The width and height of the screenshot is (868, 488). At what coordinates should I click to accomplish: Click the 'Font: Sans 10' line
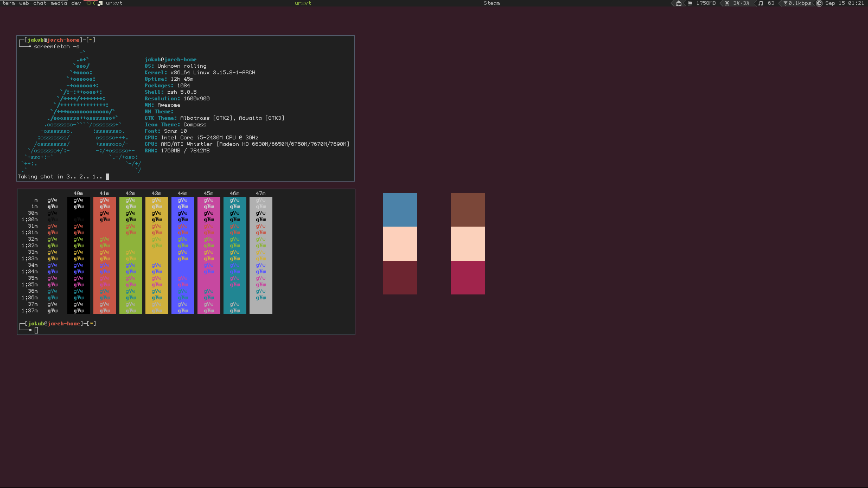tap(165, 131)
